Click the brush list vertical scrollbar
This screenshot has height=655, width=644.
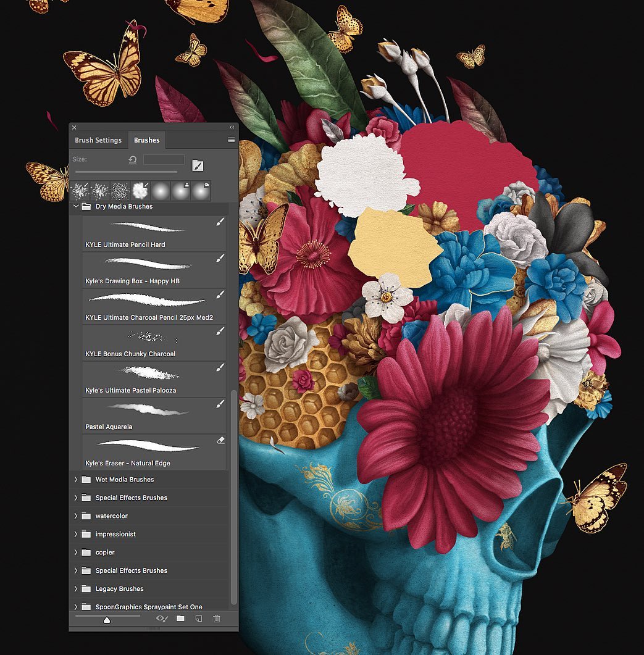click(x=233, y=497)
